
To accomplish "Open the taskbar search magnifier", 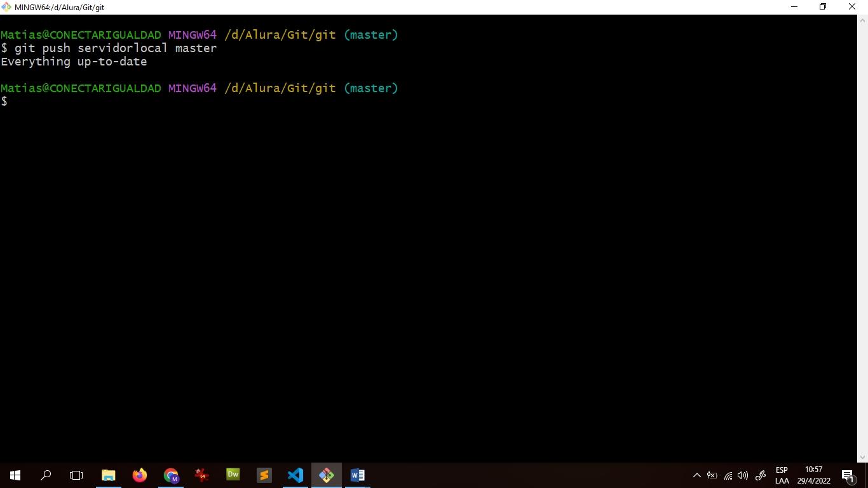I will click(46, 475).
